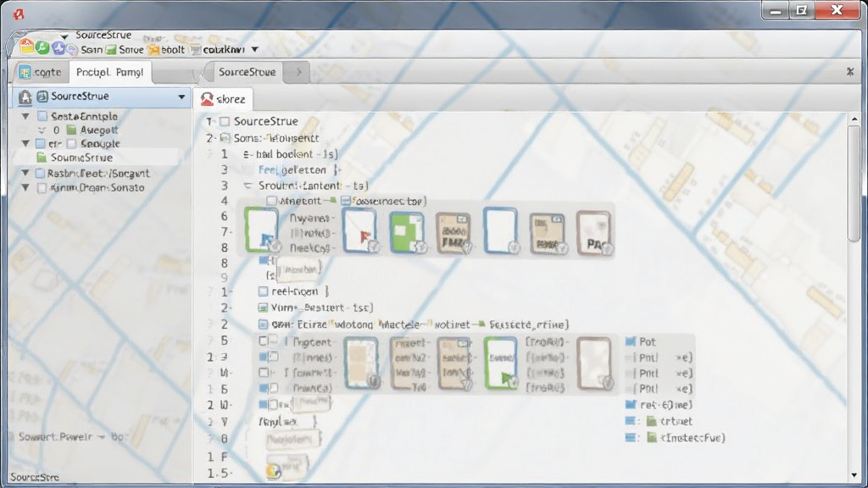Collapse the 'Kinun Roan Sonato' node arrow
Viewport: 868px width, 488px height.
[25, 187]
